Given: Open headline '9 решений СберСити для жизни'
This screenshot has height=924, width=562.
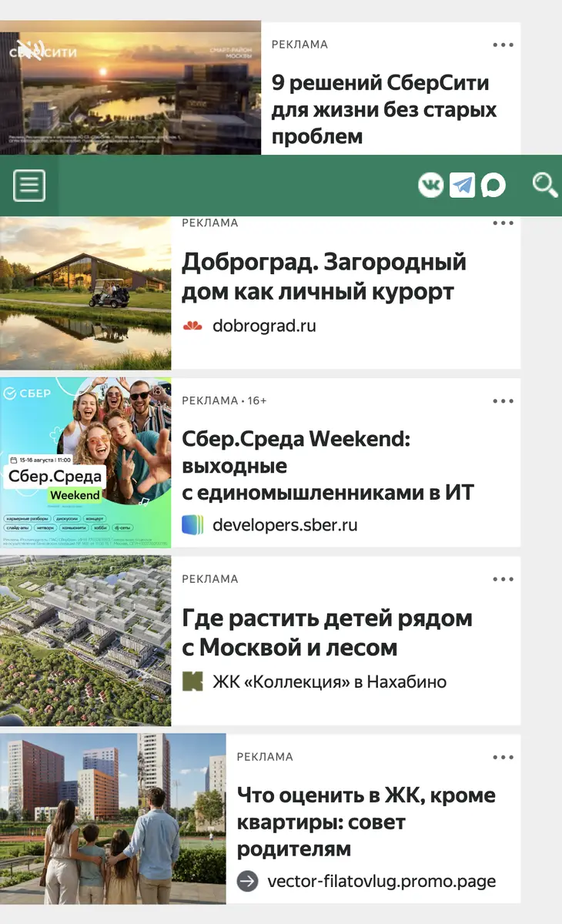Looking at the screenshot, I should [383, 109].
